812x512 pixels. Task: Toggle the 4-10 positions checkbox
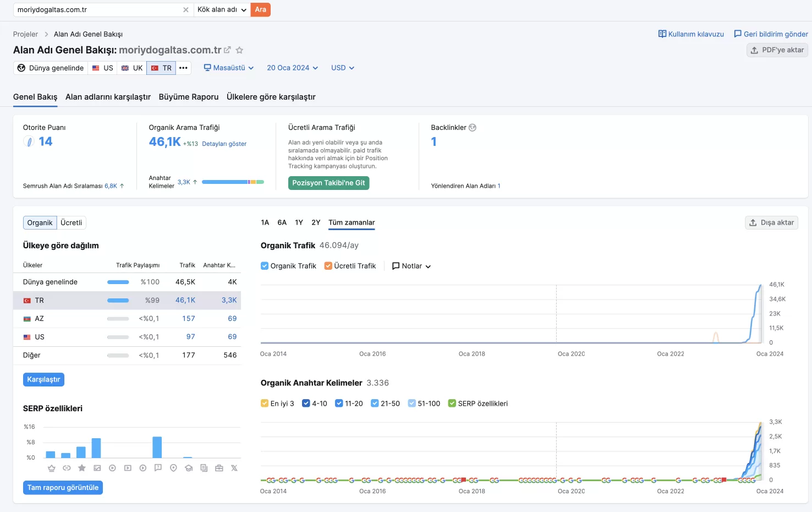[x=306, y=404]
